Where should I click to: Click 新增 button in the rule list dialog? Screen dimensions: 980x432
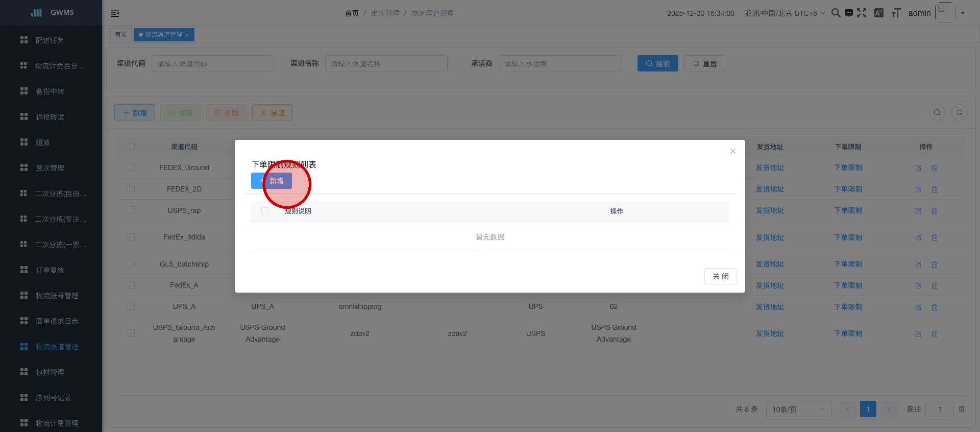[x=272, y=181]
